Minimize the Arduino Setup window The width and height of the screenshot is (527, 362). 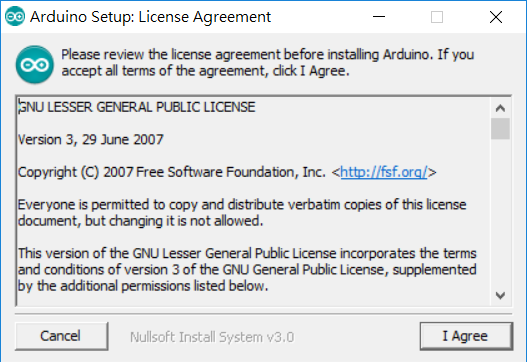[379, 16]
